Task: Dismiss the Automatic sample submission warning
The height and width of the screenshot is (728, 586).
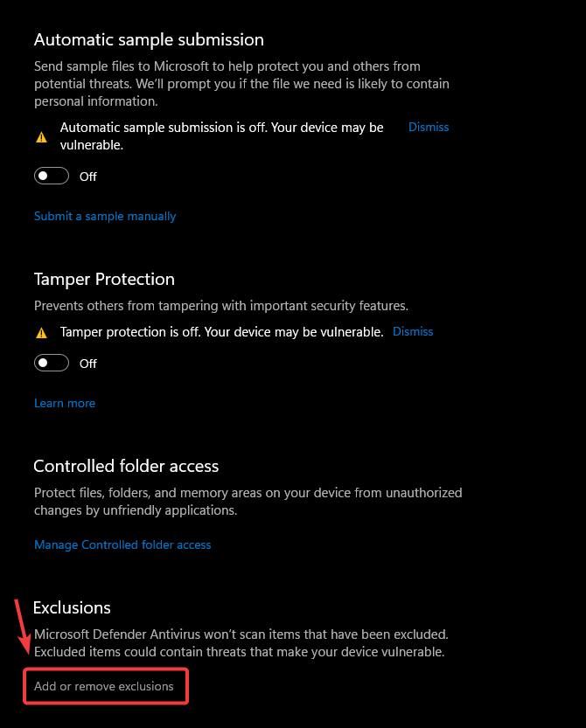Action: point(429,127)
